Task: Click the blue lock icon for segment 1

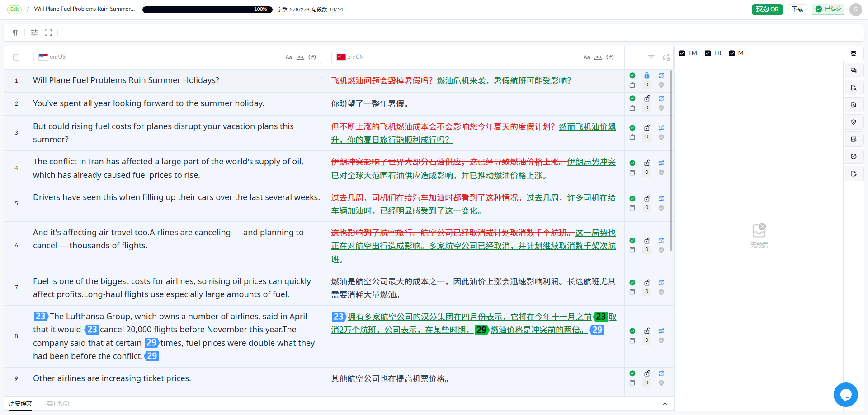Action: tap(647, 75)
